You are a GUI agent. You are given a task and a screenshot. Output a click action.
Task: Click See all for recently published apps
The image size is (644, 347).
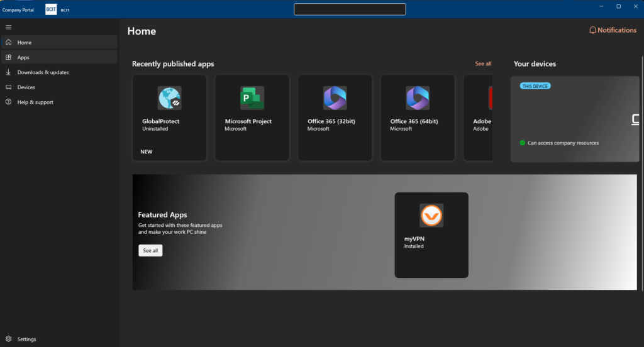(483, 63)
